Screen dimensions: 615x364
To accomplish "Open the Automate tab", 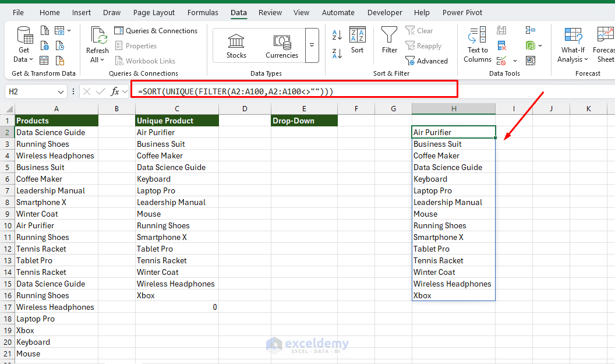I will (x=338, y=13).
